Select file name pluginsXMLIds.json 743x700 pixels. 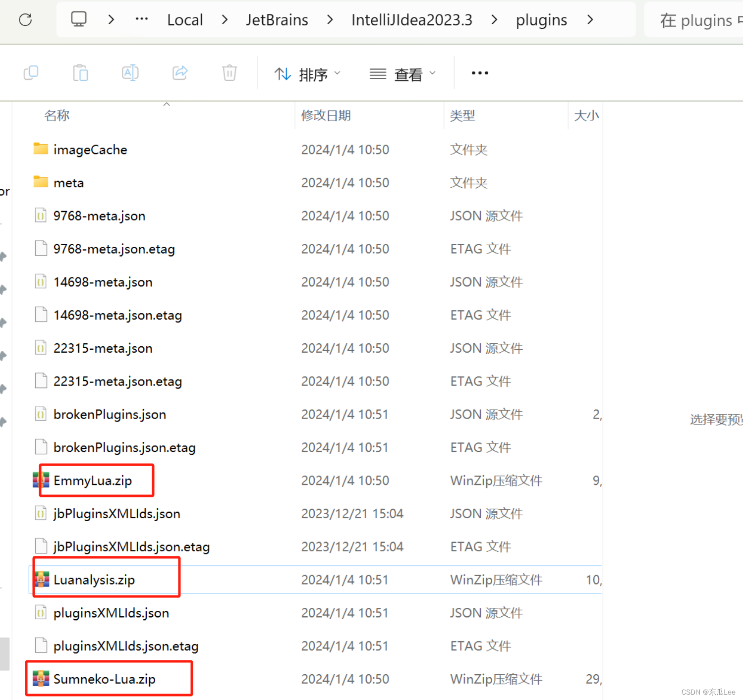pyautogui.click(x=111, y=613)
